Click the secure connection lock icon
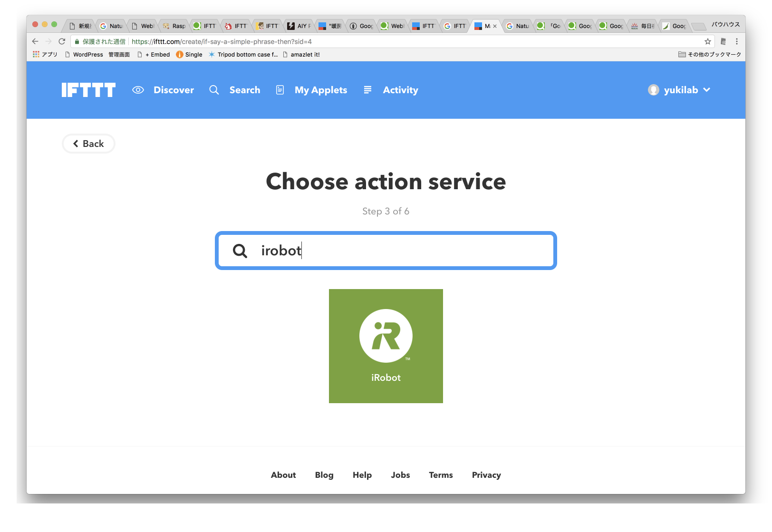772x532 pixels. [x=77, y=41]
